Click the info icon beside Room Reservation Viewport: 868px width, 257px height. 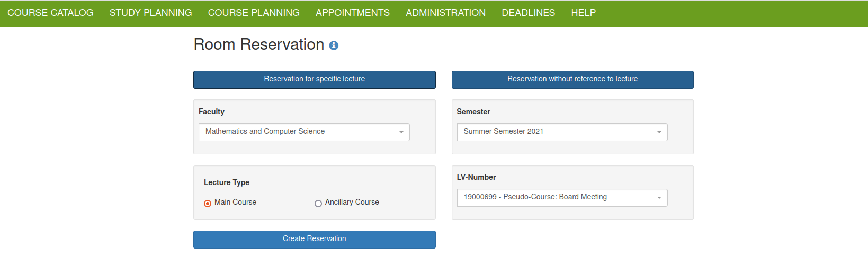334,45
